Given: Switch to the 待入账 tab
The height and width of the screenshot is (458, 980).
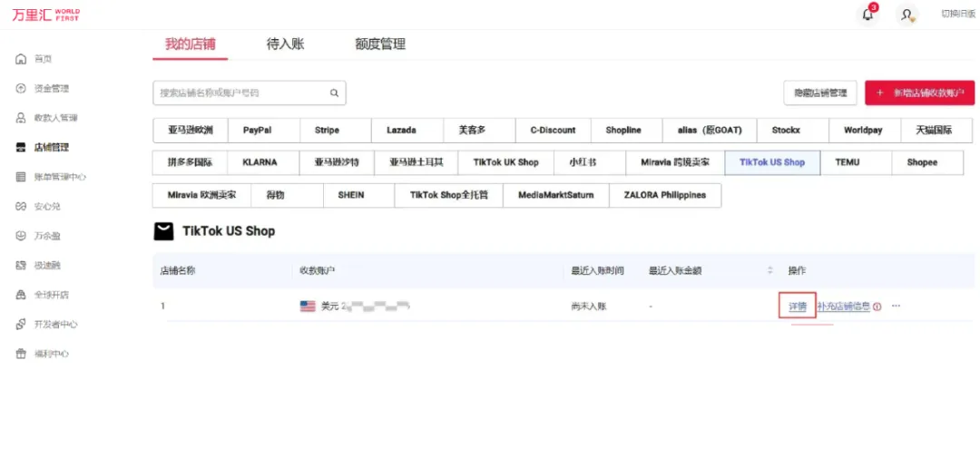Looking at the screenshot, I should (285, 44).
